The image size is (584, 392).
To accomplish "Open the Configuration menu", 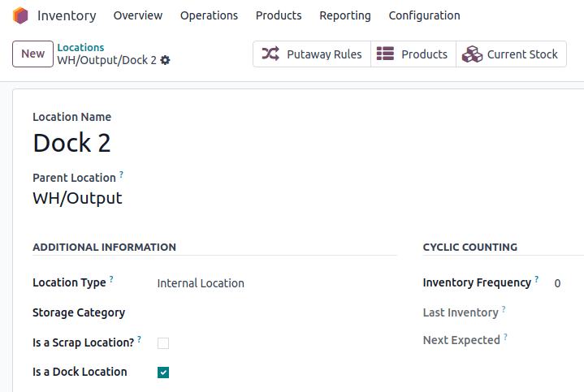I will [424, 15].
